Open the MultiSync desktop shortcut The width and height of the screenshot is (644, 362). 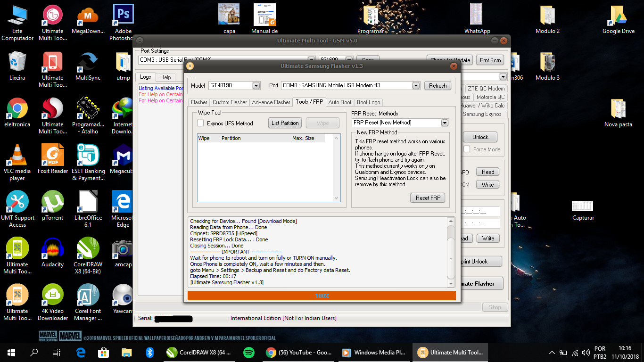pos(88,66)
